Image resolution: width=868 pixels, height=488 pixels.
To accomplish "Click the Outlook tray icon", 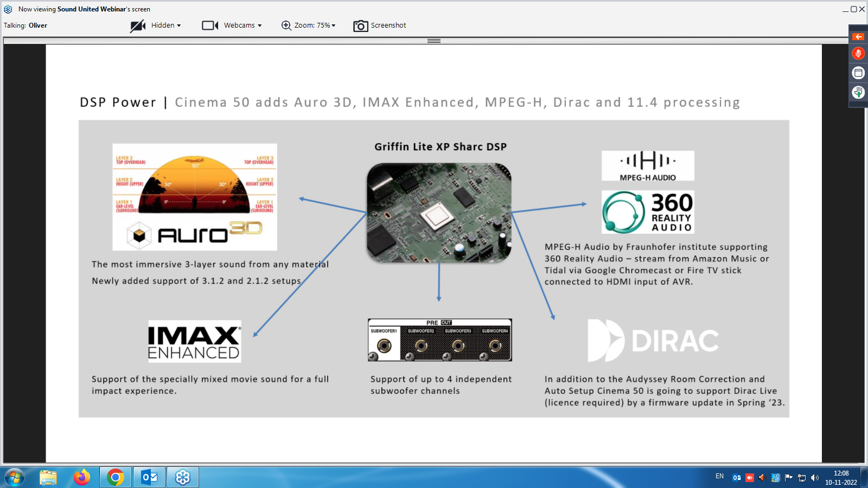I will (x=737, y=478).
